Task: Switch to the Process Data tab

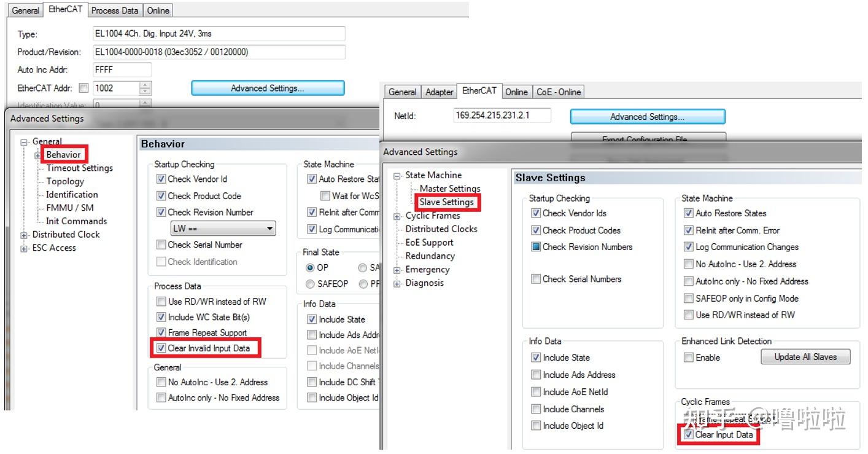Action: 114,10
